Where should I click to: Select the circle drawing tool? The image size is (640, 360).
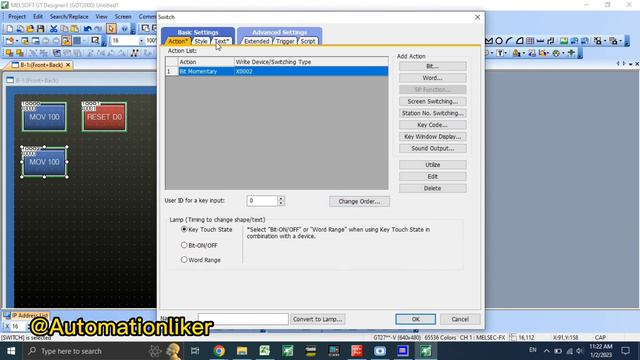pos(499,41)
